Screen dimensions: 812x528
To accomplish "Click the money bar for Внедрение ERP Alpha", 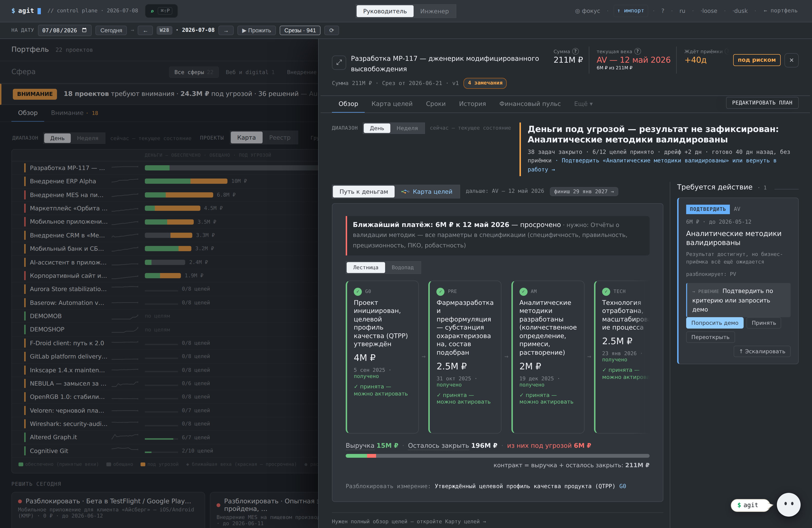I will point(186,181).
